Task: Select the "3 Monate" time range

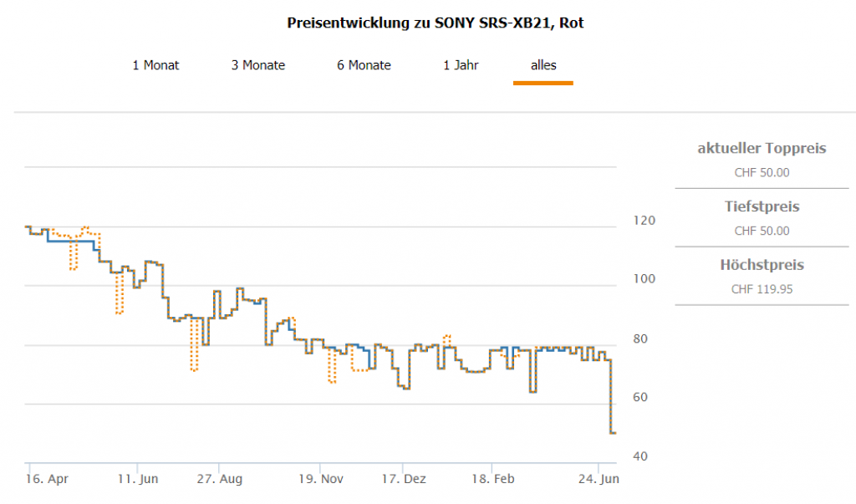Action: coord(258,65)
